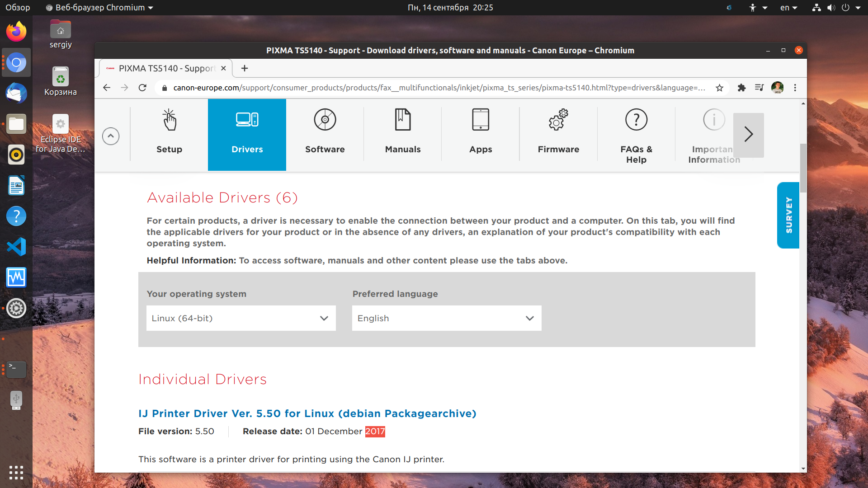Open FAQs & Help question icon
This screenshot has height=488, width=868.
pyautogui.click(x=636, y=120)
